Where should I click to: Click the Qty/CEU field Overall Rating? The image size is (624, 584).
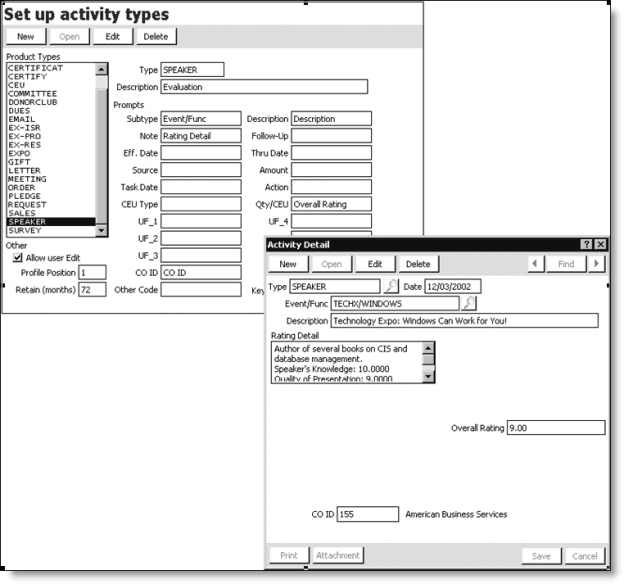[x=332, y=204]
